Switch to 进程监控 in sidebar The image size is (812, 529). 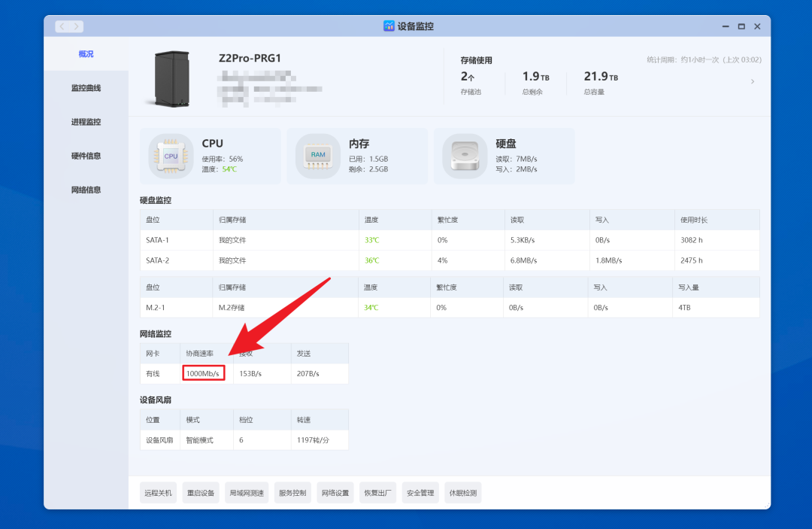(x=86, y=122)
